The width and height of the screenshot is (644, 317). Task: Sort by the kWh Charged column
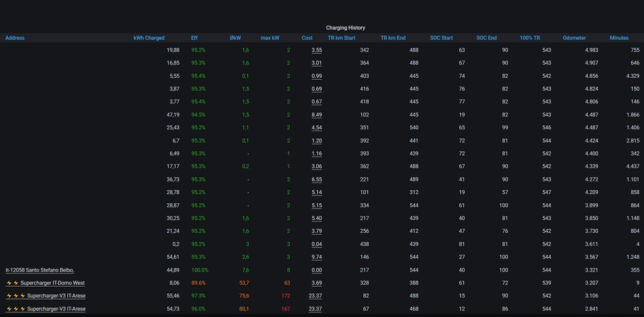[x=149, y=38]
